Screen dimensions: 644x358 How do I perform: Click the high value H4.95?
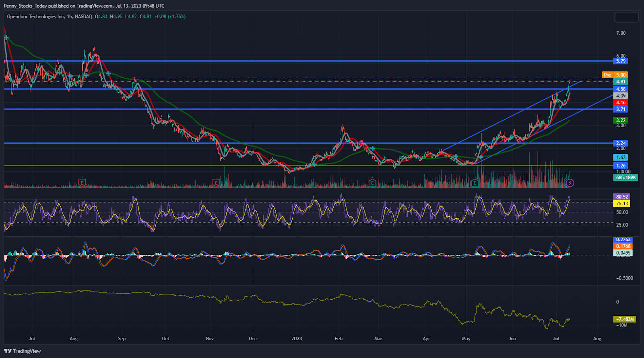tap(116, 17)
